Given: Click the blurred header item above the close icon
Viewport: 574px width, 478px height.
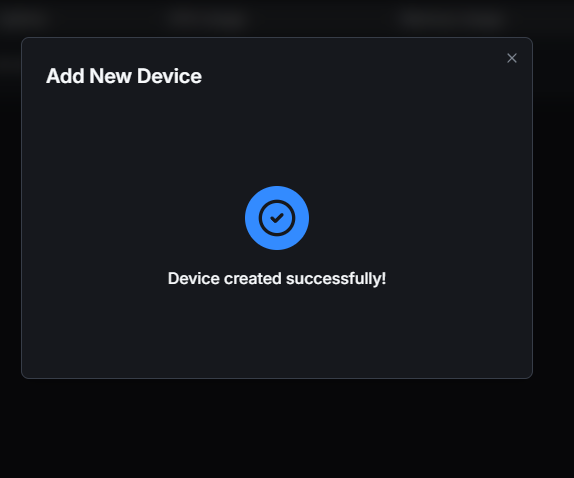Looking at the screenshot, I should point(453,18).
